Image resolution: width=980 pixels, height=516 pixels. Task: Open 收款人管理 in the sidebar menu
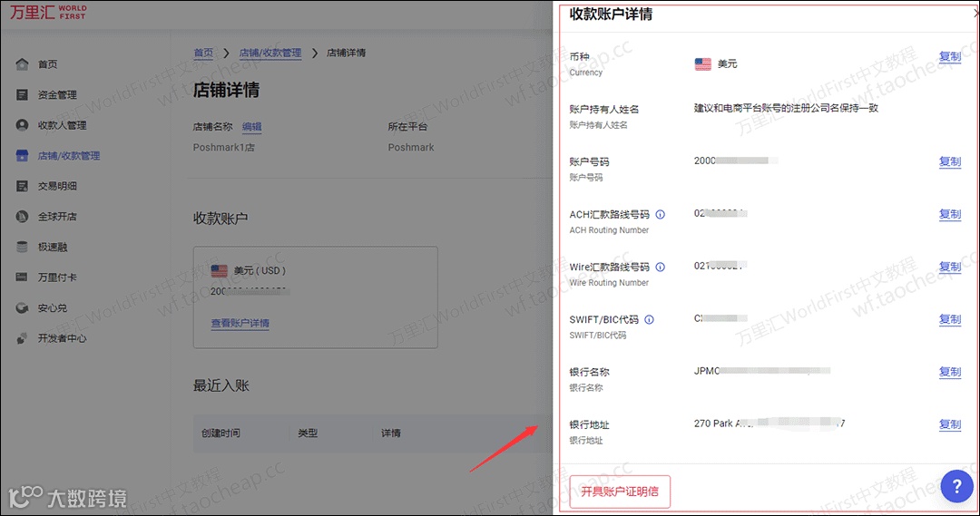(x=63, y=125)
